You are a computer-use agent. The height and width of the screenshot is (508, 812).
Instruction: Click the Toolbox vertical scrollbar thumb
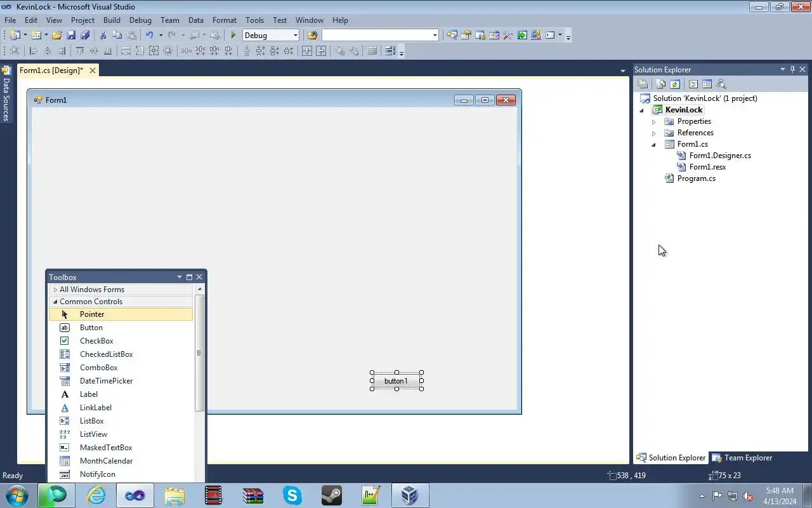click(x=199, y=353)
